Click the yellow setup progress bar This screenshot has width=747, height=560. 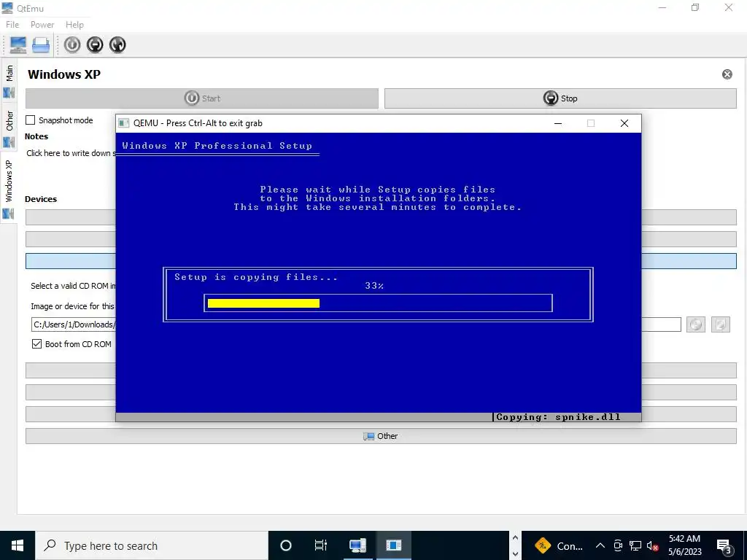click(263, 303)
